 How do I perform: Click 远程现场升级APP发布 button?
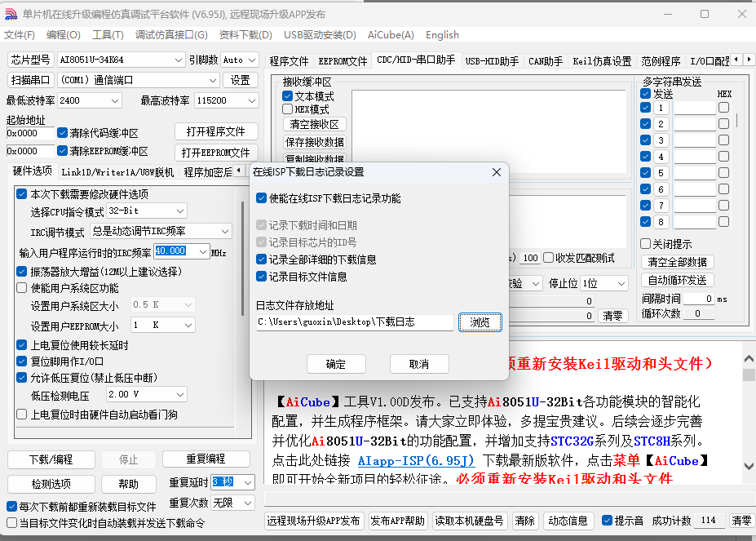[x=314, y=521]
